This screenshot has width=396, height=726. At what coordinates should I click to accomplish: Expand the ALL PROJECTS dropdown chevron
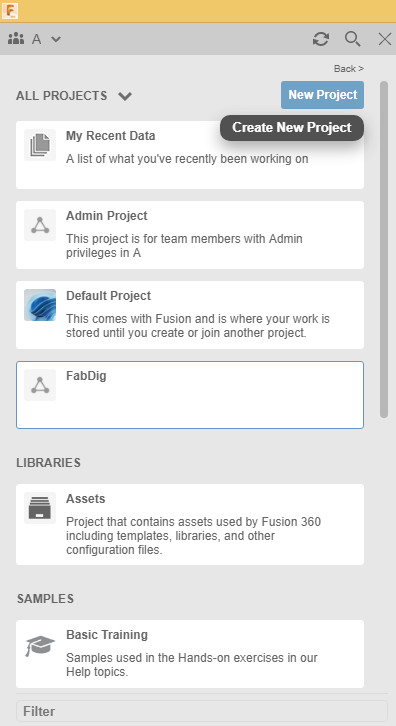pos(125,96)
